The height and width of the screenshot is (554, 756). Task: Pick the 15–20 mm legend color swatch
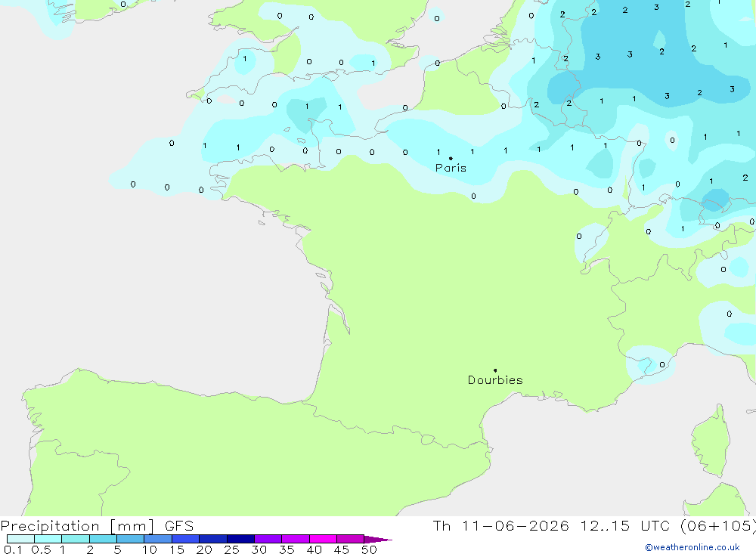(x=186, y=539)
